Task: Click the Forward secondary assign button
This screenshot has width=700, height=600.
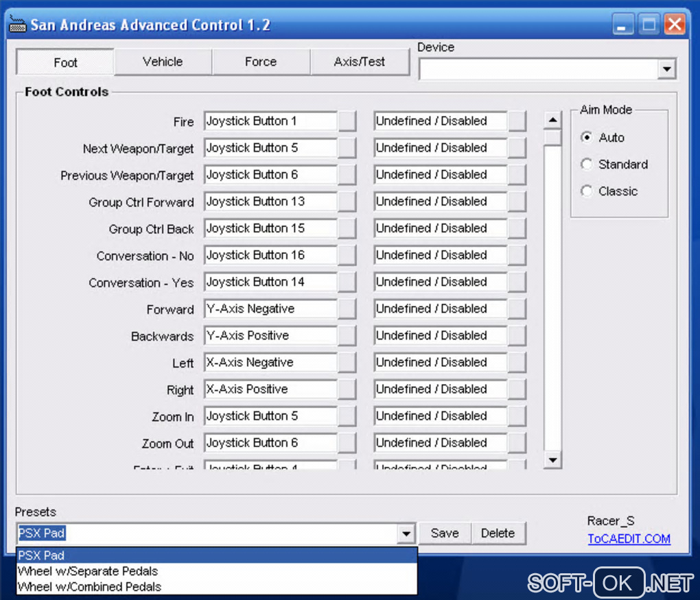Action: point(517,309)
